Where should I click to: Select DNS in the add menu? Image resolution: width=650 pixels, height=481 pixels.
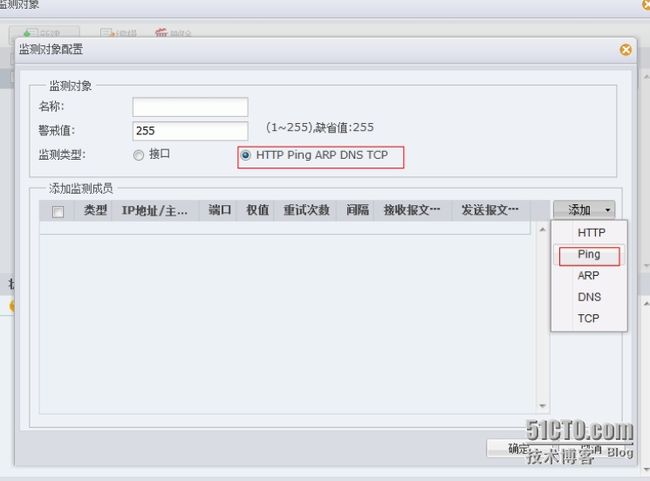click(589, 297)
